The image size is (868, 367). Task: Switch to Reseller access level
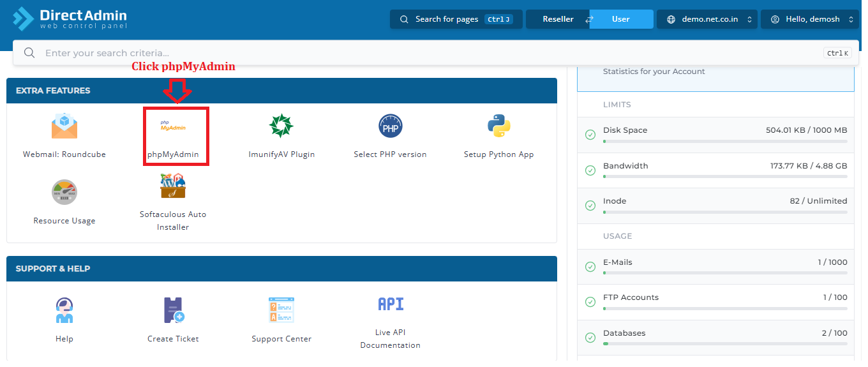(x=558, y=19)
